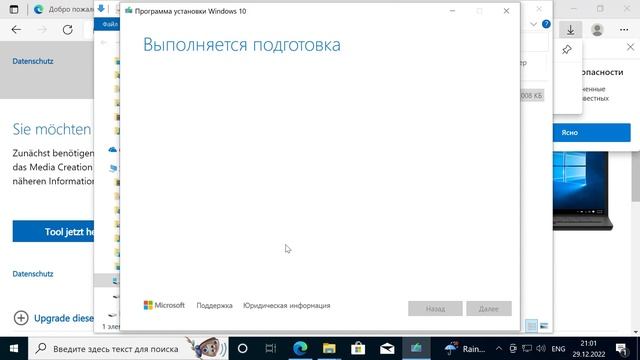Minimize the Windows 10 setup window
The width and height of the screenshot is (640, 360).
(452, 11)
